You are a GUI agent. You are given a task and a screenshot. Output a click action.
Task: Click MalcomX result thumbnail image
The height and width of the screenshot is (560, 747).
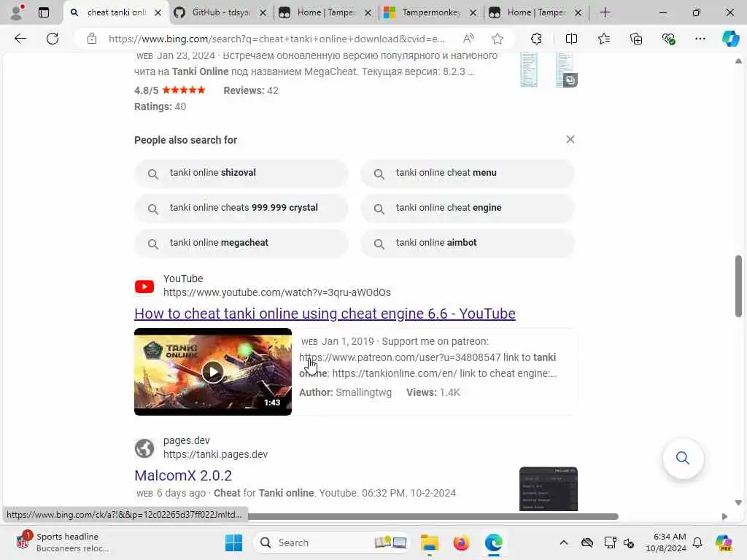[x=548, y=489]
